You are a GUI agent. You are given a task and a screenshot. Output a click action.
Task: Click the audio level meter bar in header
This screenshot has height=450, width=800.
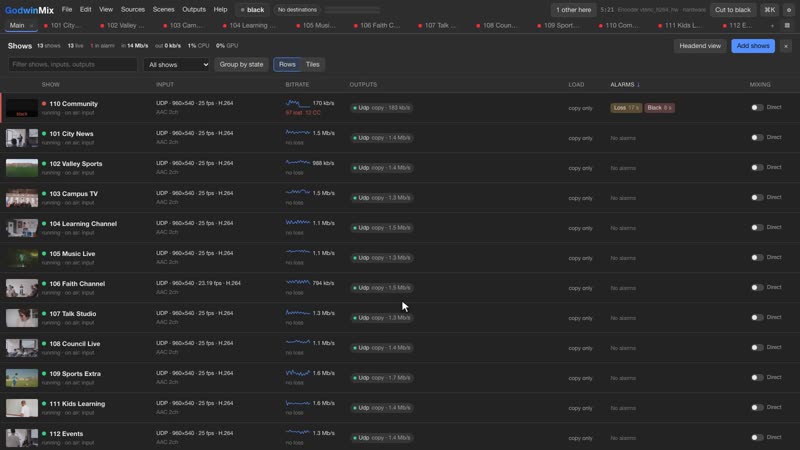click(x=353, y=10)
